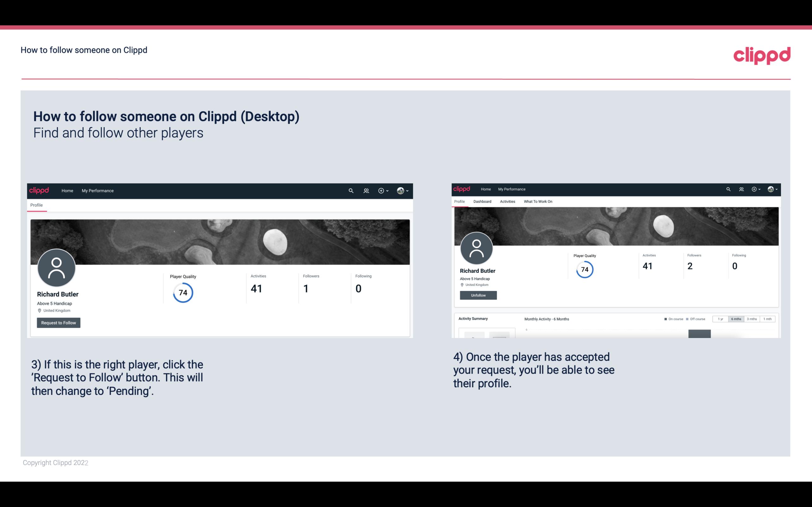Click the Dashboard tab on right panel
The width and height of the screenshot is (812, 507).
(482, 202)
